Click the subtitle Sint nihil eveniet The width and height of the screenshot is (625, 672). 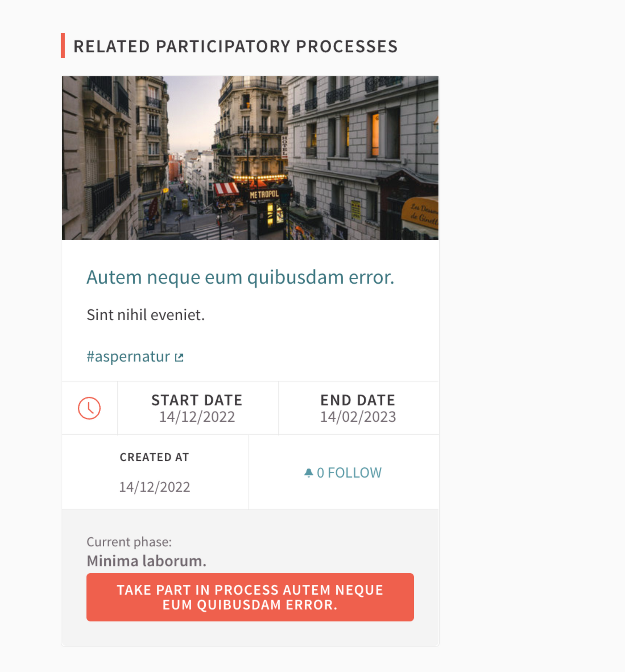tap(145, 315)
